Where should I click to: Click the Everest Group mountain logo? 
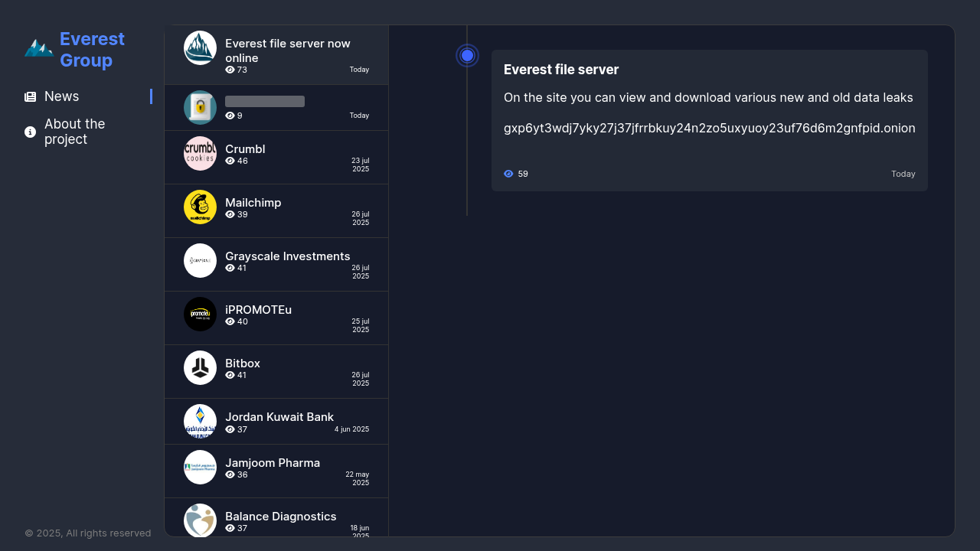(38, 48)
